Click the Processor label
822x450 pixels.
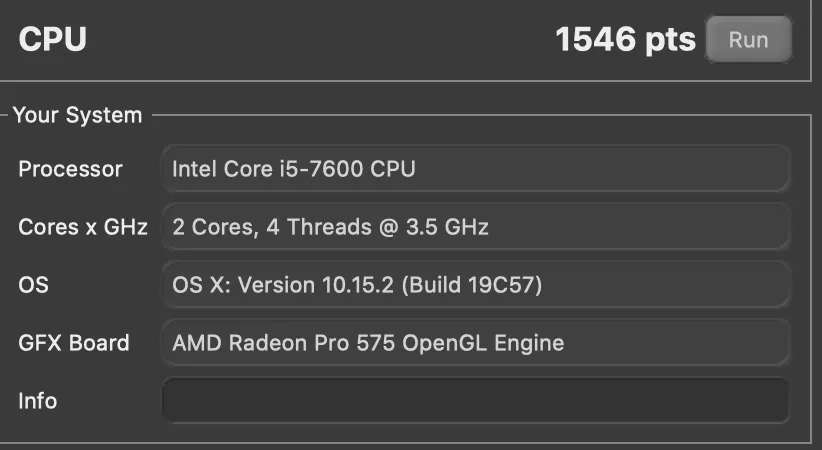point(70,169)
